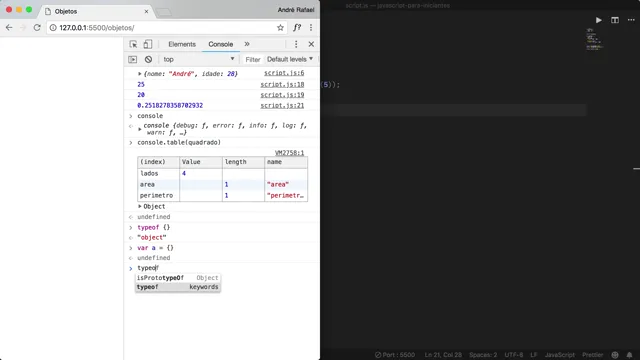This screenshot has height=360, width=640.
Task: Change LF line ending setting
Action: [533, 355]
